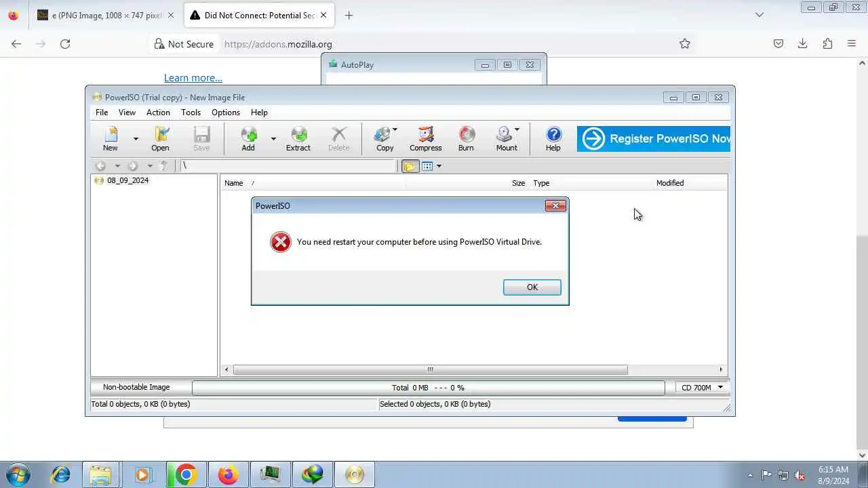The image size is (868, 488).
Task: Open the View menu in PowerISO
Action: pyautogui.click(x=127, y=113)
